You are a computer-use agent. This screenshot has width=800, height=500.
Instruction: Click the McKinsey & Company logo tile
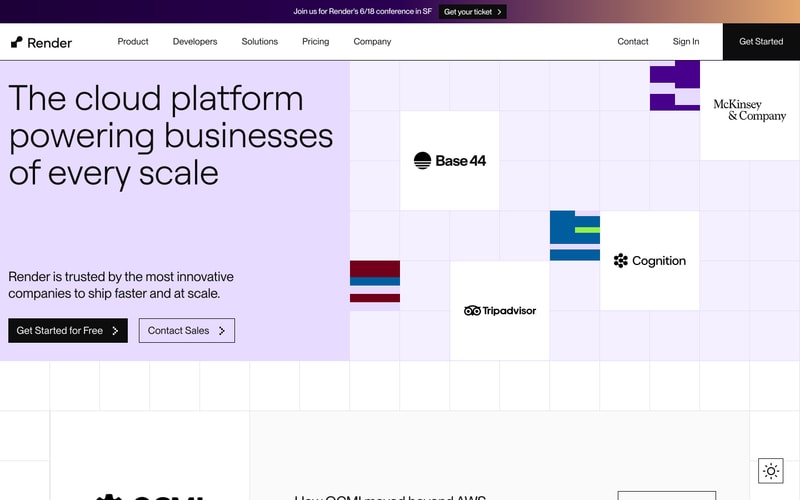pos(750,110)
